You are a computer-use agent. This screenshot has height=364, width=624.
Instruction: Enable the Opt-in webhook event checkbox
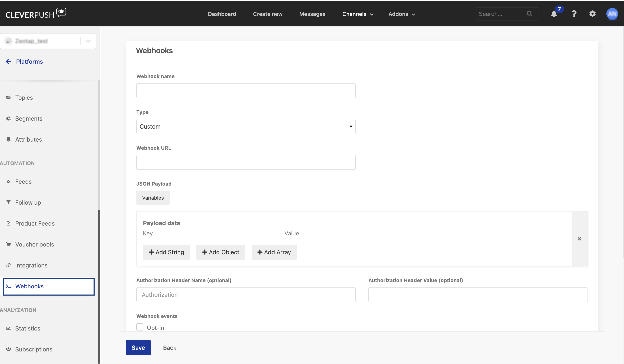tap(140, 327)
